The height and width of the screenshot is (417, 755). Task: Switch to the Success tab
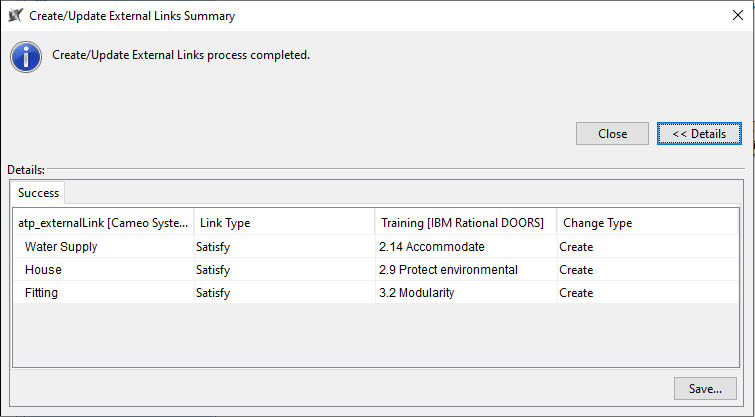click(x=38, y=192)
